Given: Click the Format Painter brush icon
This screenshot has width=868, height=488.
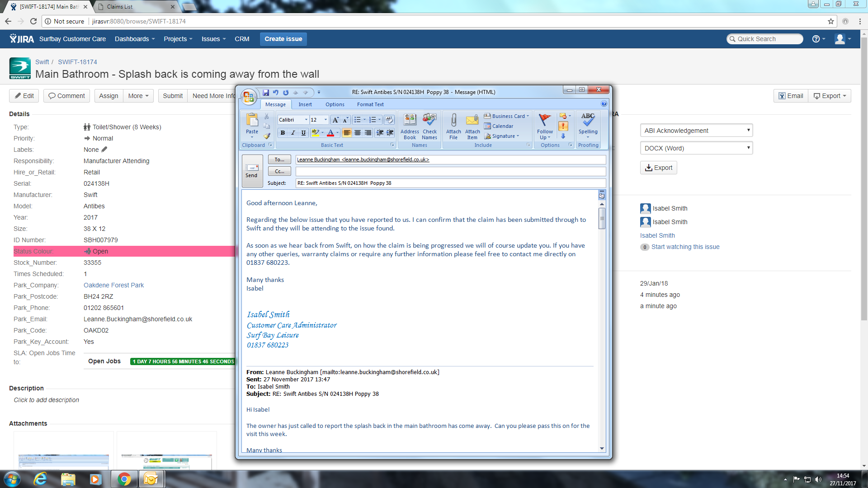Looking at the screenshot, I should (267, 136).
